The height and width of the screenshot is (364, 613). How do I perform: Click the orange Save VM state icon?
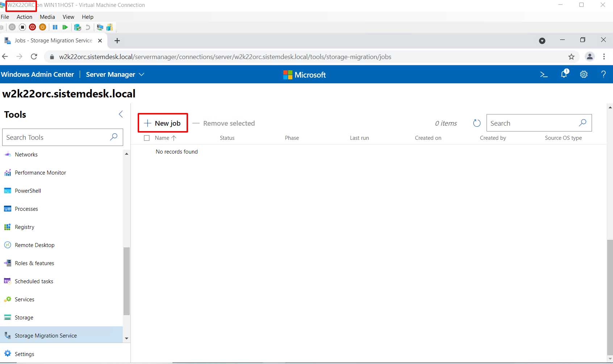43,27
